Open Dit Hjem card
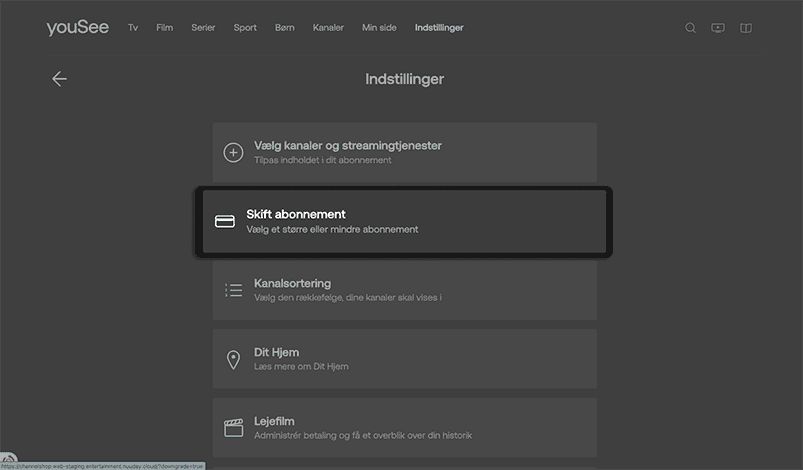803x470 pixels. pos(405,359)
